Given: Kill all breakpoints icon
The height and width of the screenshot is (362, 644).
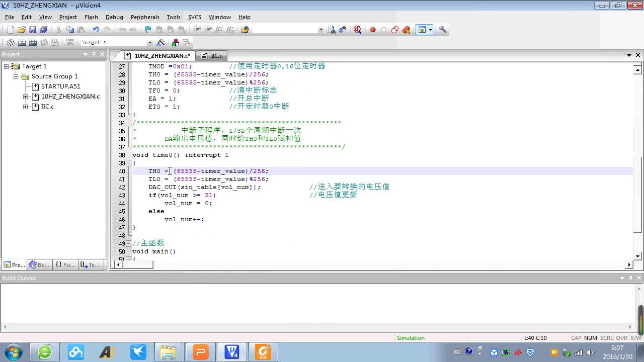Looking at the screenshot, I should 406,30.
